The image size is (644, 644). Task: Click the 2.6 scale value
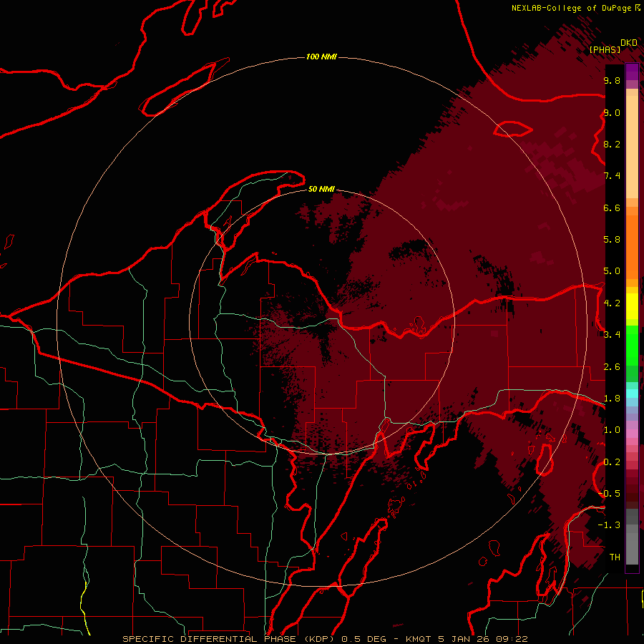(612, 367)
